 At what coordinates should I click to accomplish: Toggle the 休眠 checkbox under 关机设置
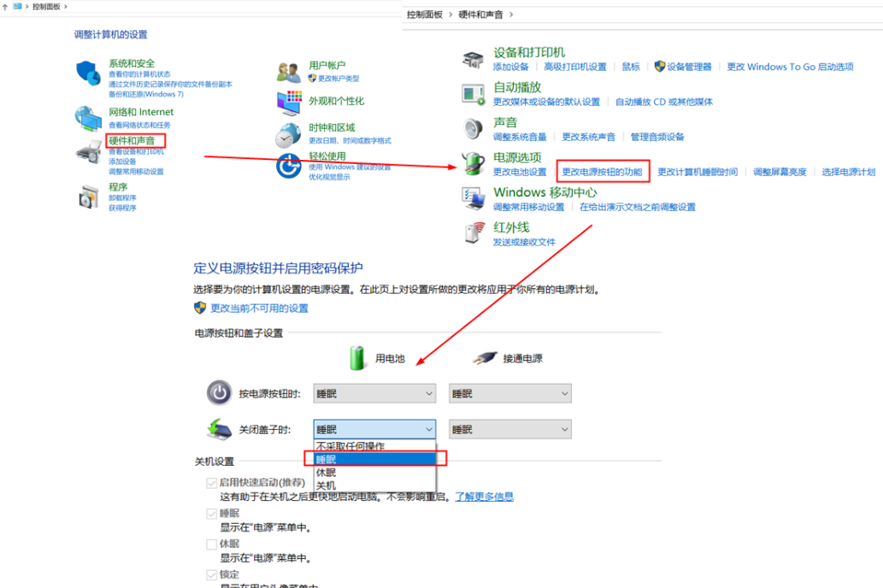pos(211,544)
